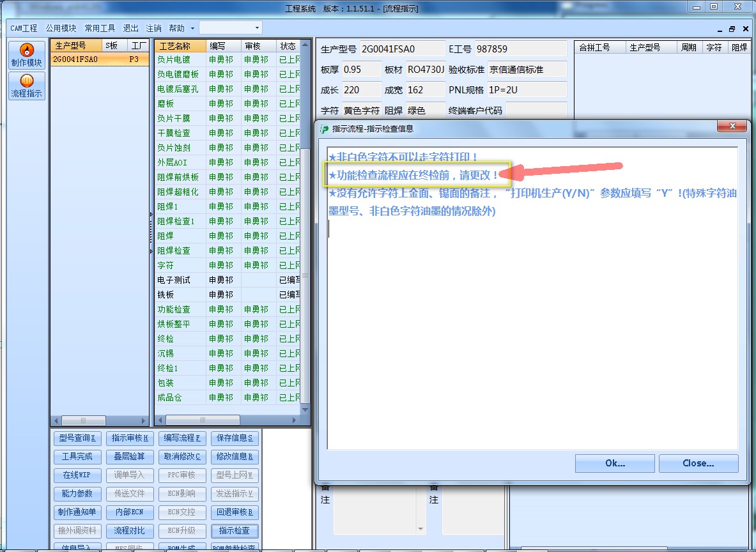This screenshot has width=756, height=552.
Task: Click the S板 column header
Action: 115,46
